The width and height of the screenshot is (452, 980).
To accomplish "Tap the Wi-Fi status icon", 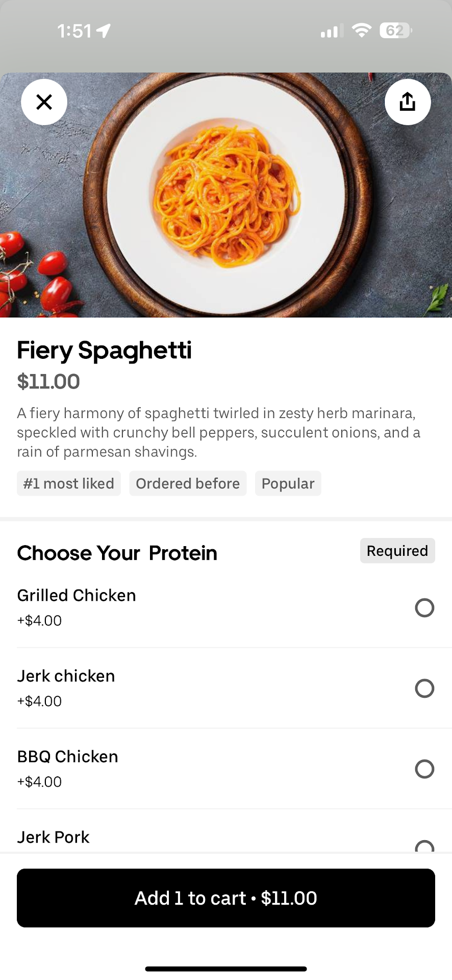I will 361,31.
